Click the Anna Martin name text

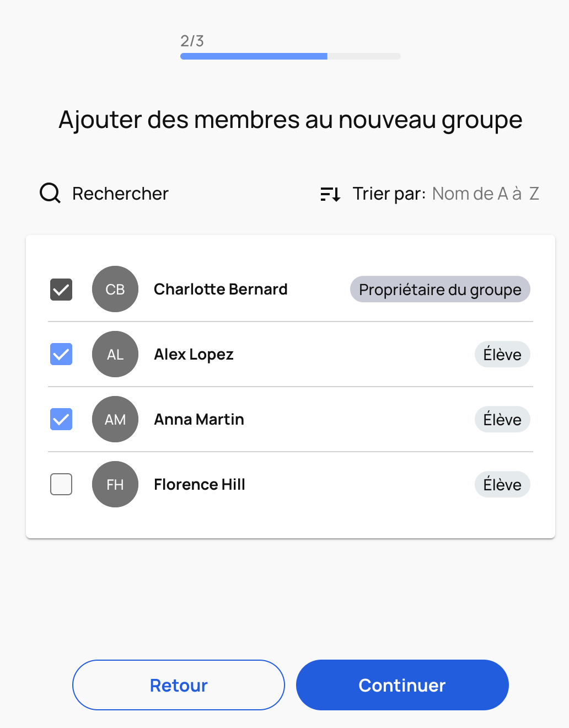(199, 420)
